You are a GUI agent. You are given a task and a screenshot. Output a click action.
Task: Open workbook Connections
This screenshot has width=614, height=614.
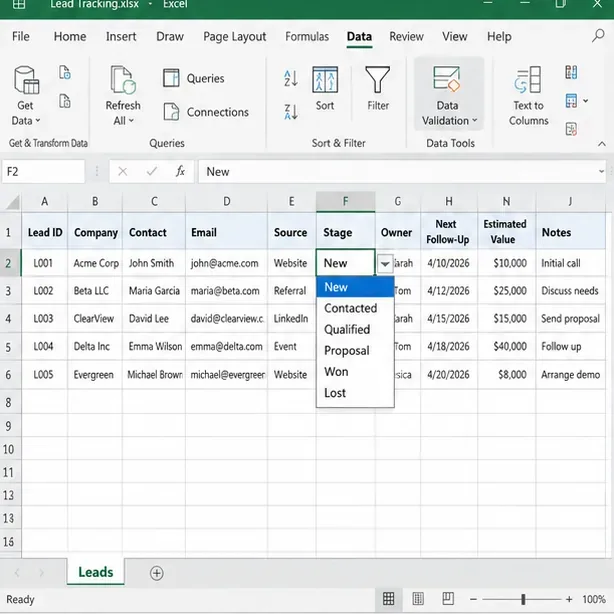pos(206,112)
